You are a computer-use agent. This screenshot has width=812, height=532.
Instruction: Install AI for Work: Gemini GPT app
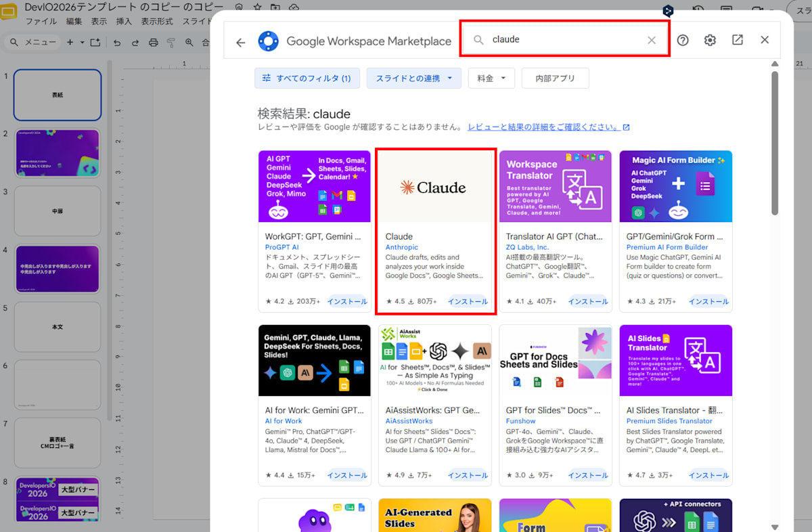[x=347, y=475]
